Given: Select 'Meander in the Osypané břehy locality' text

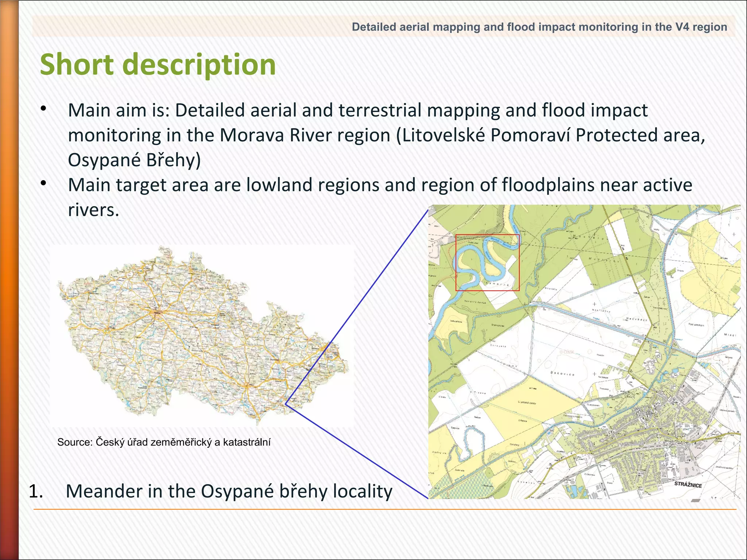Looking at the screenshot, I should coord(229,491).
